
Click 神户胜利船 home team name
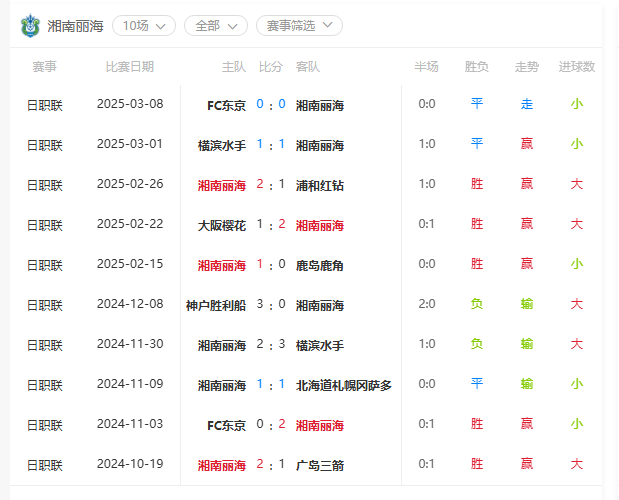pyautogui.click(x=216, y=305)
